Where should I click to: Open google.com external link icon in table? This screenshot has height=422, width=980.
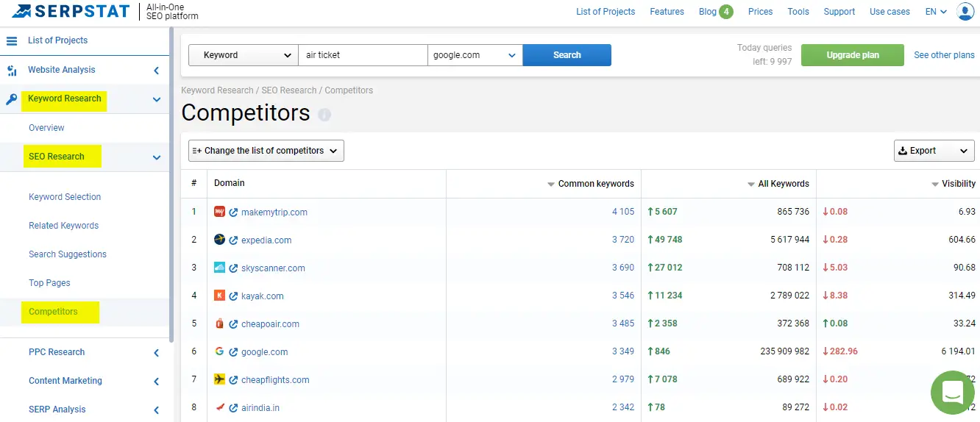pyautogui.click(x=233, y=352)
